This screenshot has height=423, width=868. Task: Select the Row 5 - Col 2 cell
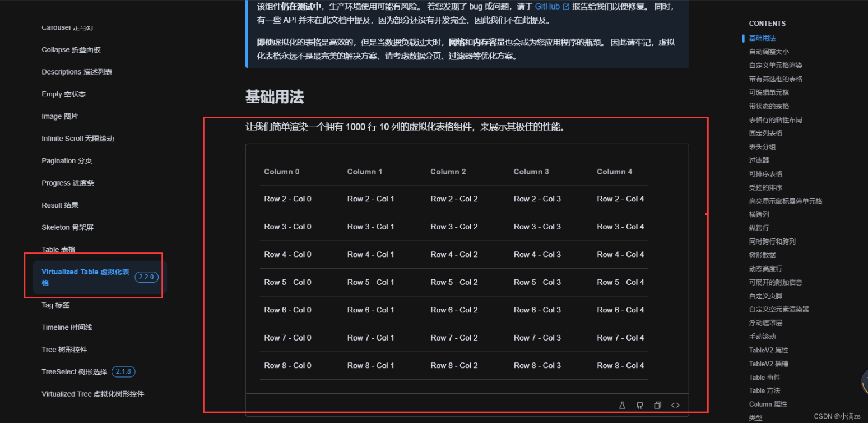tap(454, 282)
